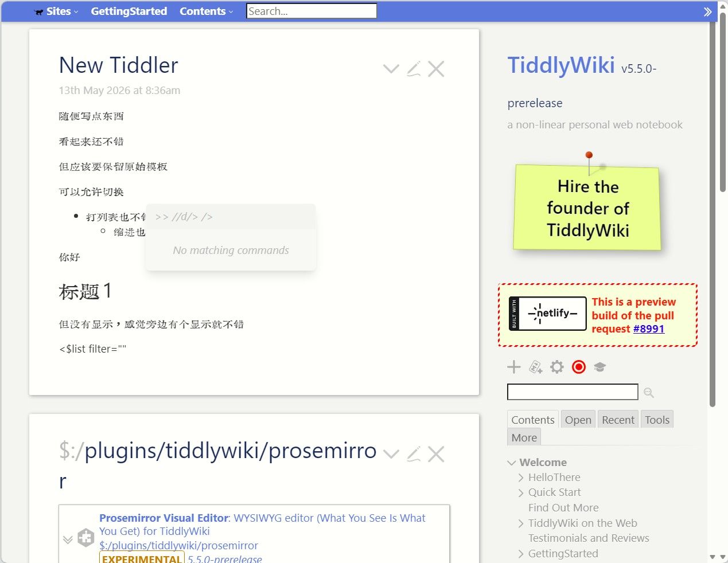The height and width of the screenshot is (563, 728).
Task: Click the New Tiddler title
Action: [x=119, y=65]
